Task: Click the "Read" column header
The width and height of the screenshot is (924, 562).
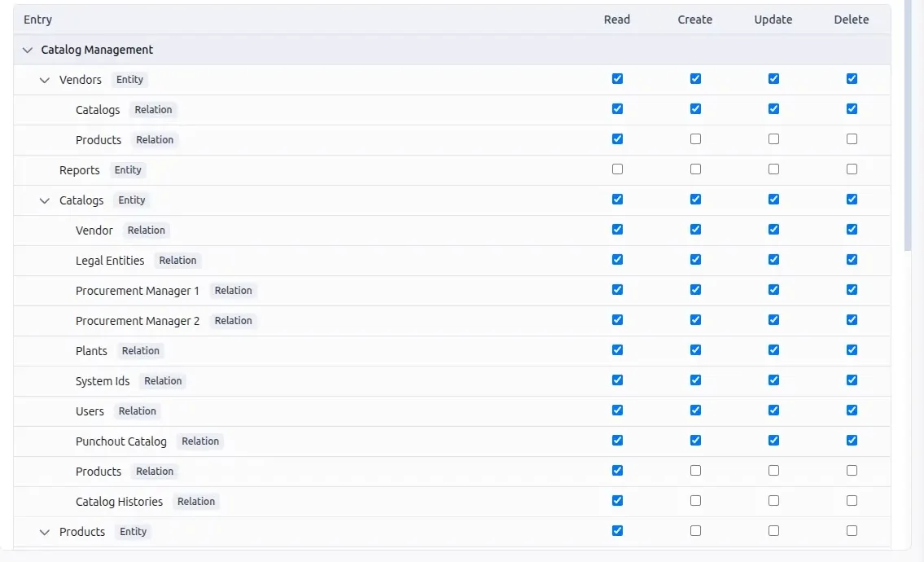Action: click(617, 20)
